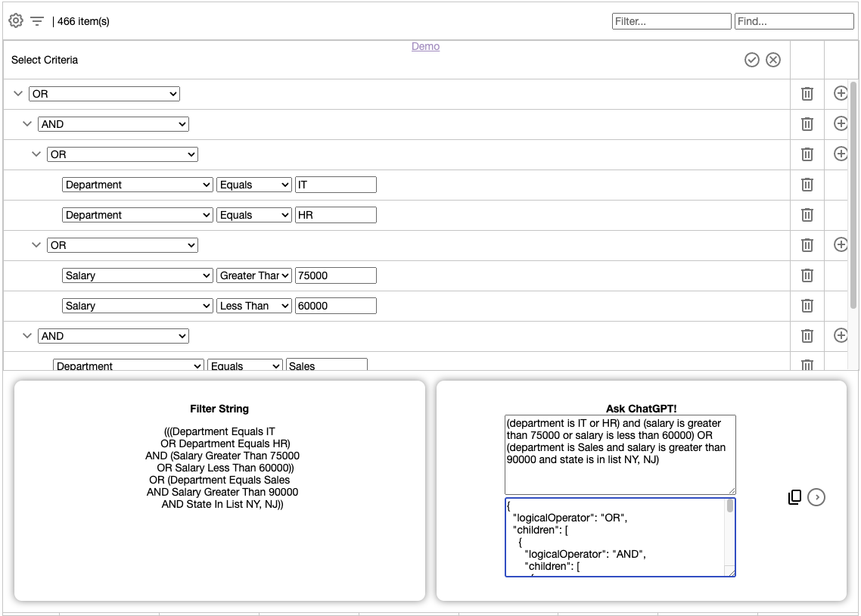
Task: Open OR operator dropdown above Department IT
Action: [123, 154]
